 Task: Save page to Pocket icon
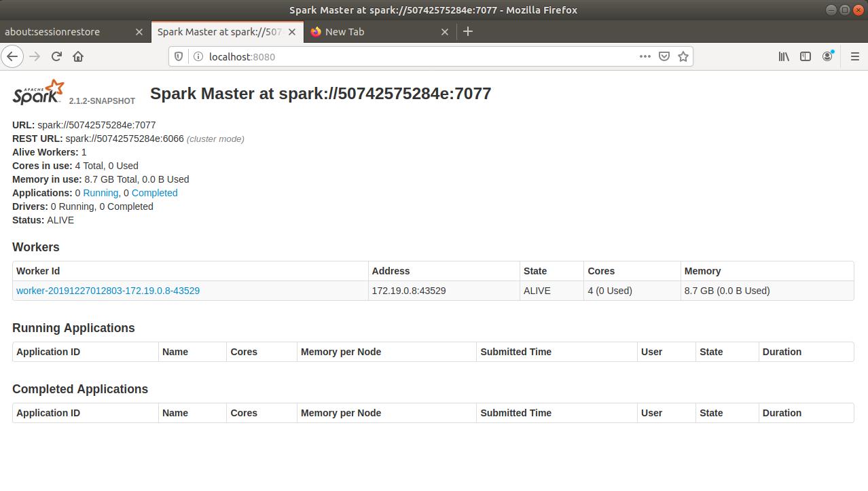point(664,56)
